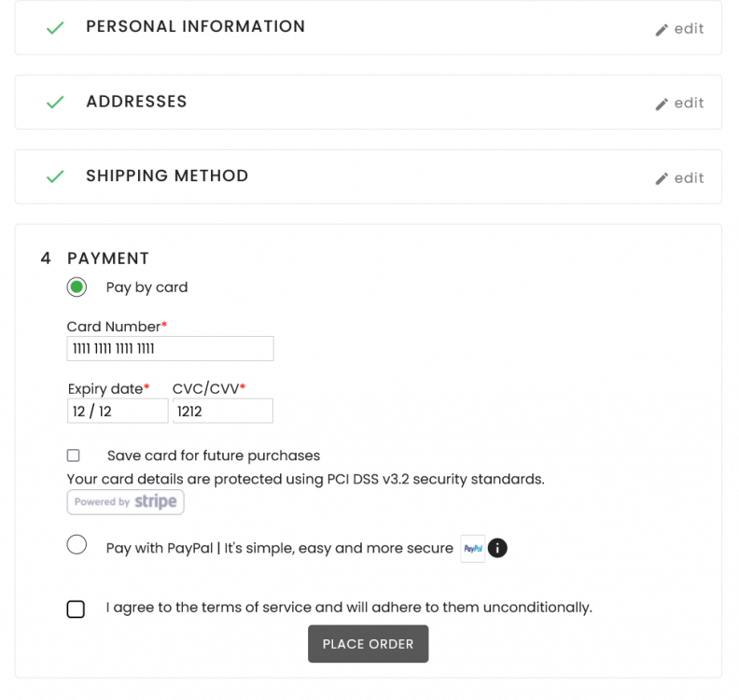Image resolution: width=739 pixels, height=700 pixels.
Task: Click into the Card Number field
Action: (170, 349)
